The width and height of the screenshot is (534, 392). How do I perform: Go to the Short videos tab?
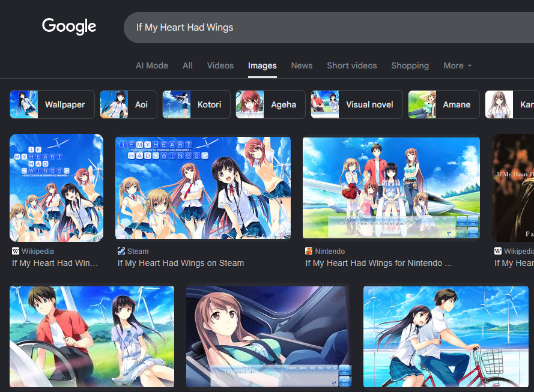pos(352,65)
